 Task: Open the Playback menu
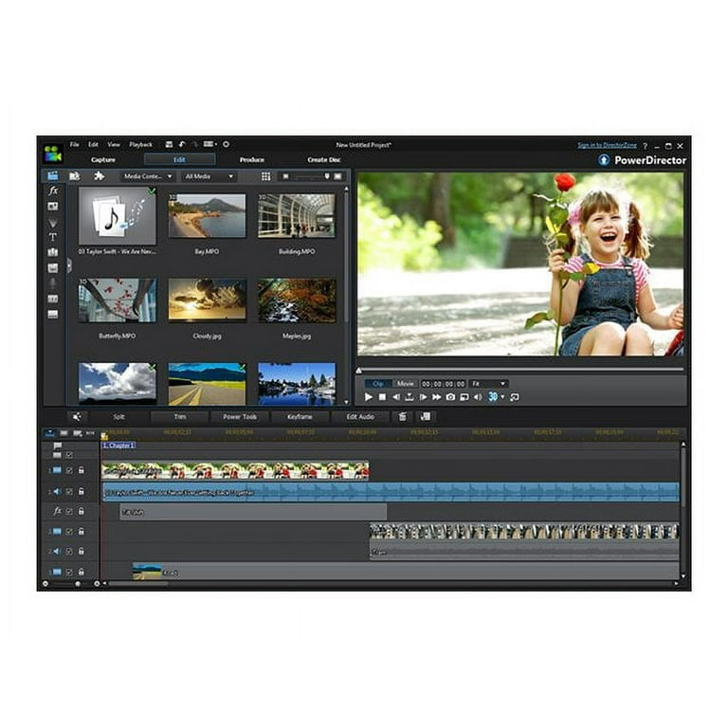[x=140, y=145]
